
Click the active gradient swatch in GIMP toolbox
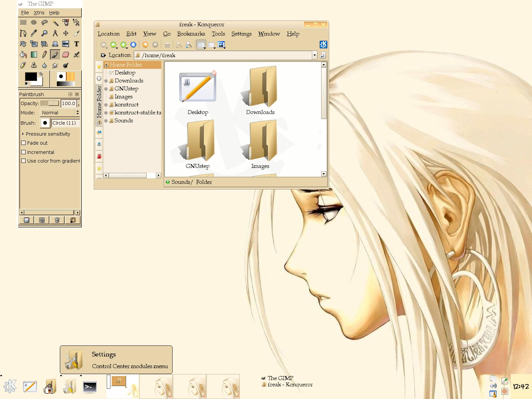[x=66, y=84]
